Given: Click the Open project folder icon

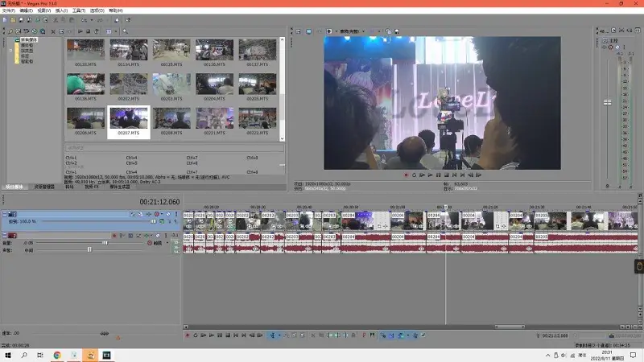Looking at the screenshot, I should pyautogui.click(x=13, y=19).
